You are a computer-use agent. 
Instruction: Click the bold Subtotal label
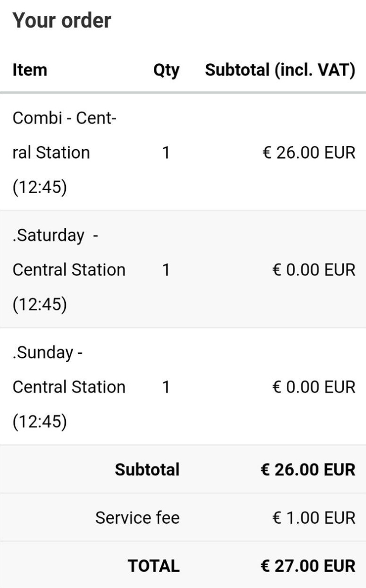pos(147,469)
